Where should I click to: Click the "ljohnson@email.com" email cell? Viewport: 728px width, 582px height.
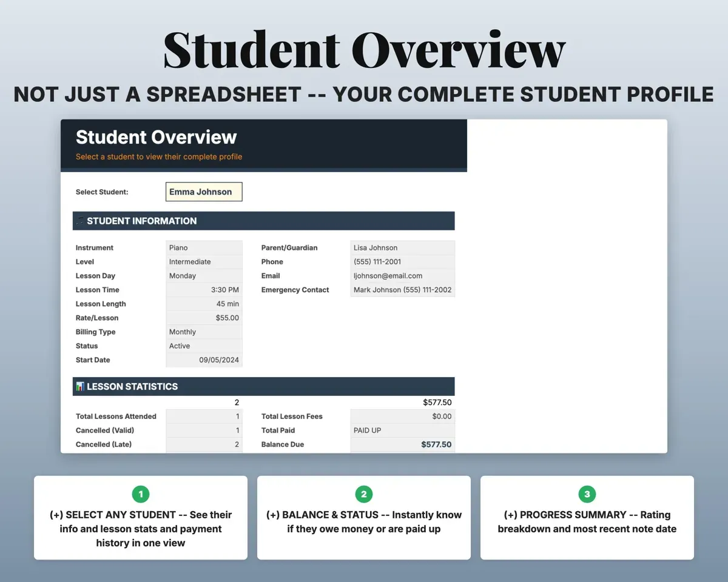coord(402,276)
